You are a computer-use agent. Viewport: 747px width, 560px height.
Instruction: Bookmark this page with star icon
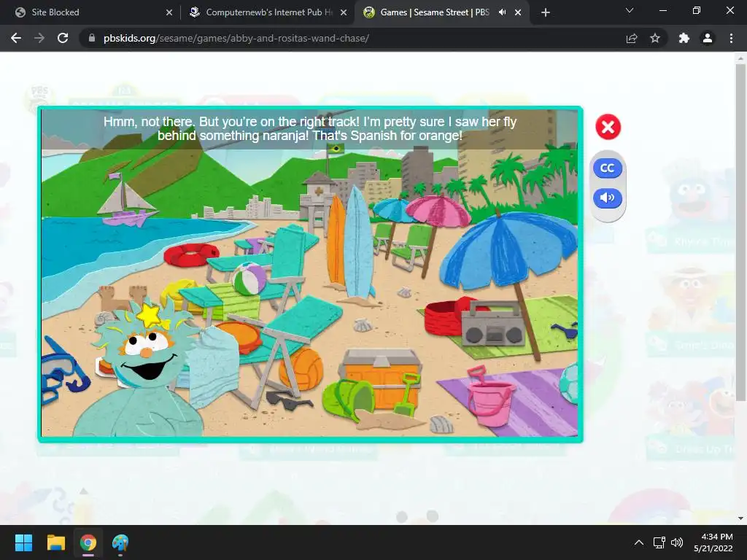coord(655,38)
